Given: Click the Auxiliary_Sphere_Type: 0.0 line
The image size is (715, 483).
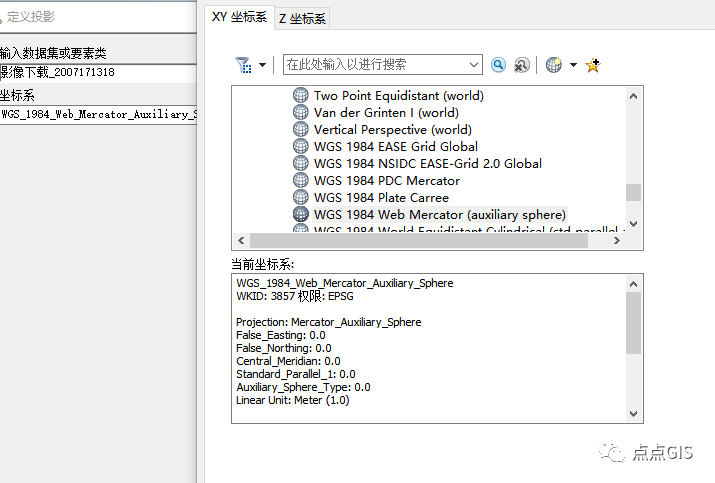Looking at the screenshot, I should click(303, 388).
